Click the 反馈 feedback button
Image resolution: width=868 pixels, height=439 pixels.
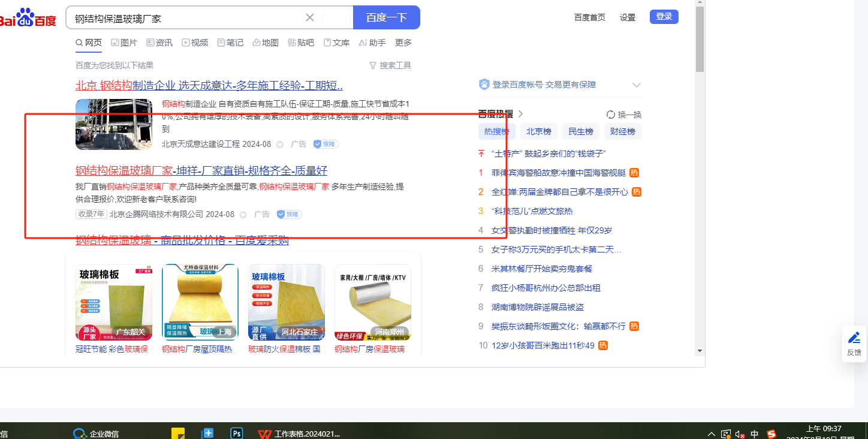point(854,344)
